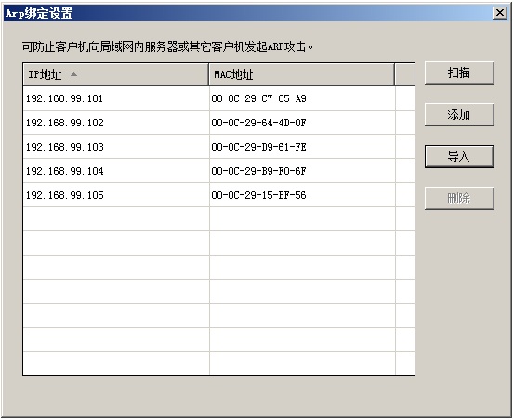Click the sort arrow in the IP地址 header
Image resolution: width=514 pixels, height=420 pixels.
[73, 74]
